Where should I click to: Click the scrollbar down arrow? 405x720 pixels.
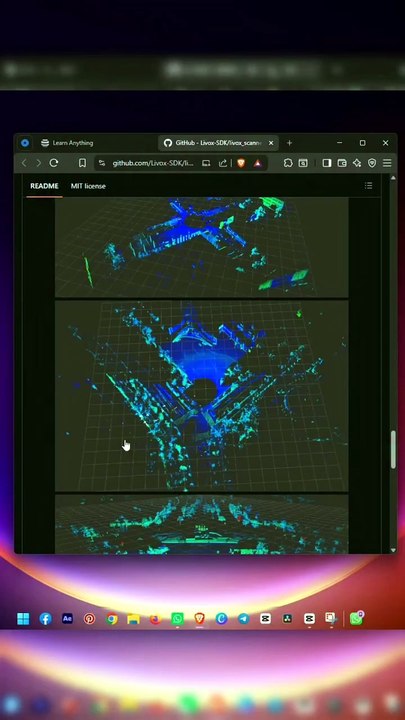[393, 550]
